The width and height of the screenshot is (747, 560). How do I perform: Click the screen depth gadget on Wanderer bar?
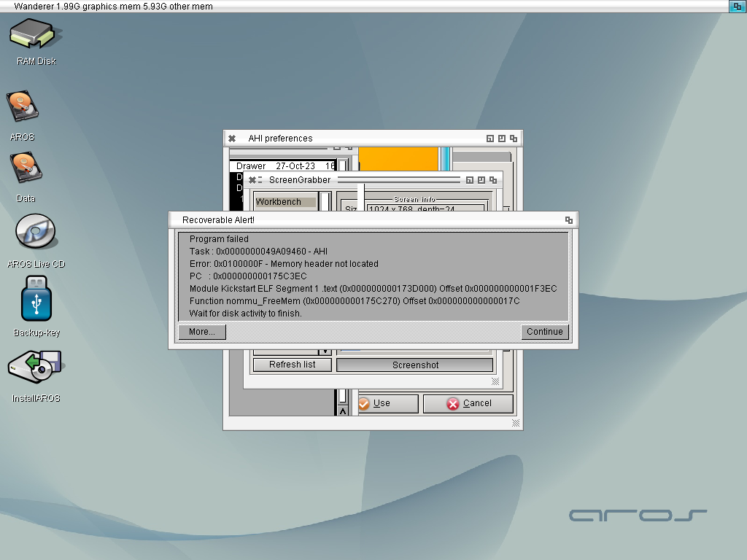tap(737, 6)
